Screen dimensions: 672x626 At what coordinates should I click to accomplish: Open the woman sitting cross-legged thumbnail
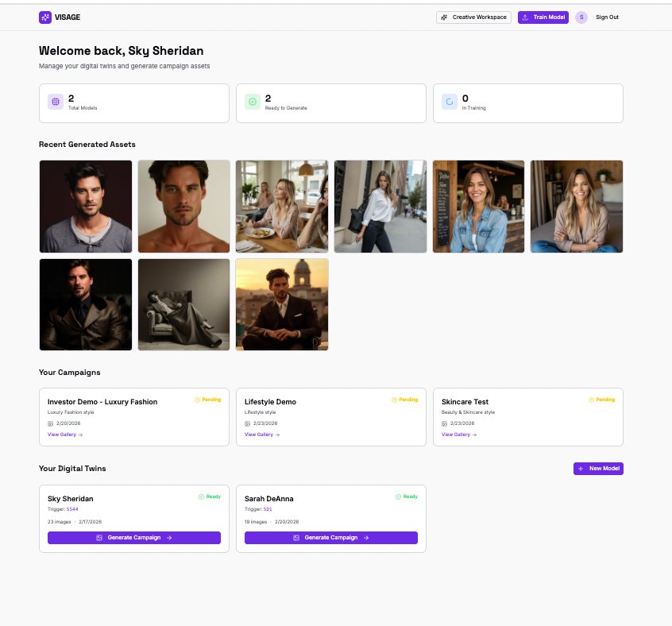click(577, 207)
